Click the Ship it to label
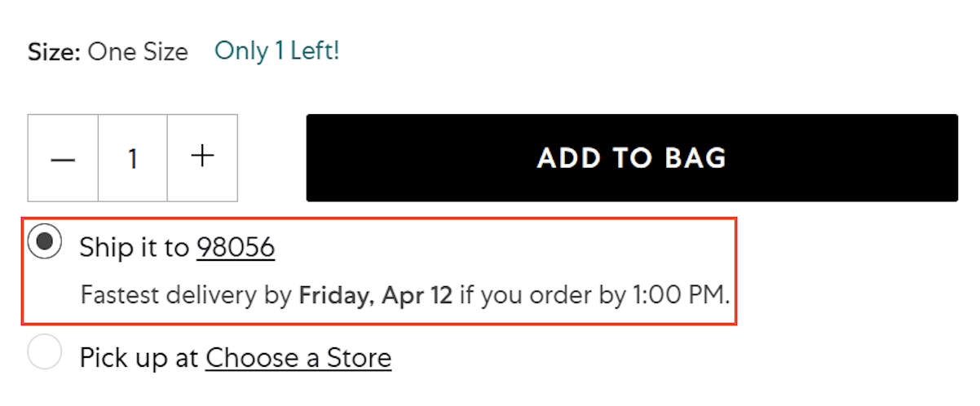The height and width of the screenshot is (406, 980). pos(134,248)
